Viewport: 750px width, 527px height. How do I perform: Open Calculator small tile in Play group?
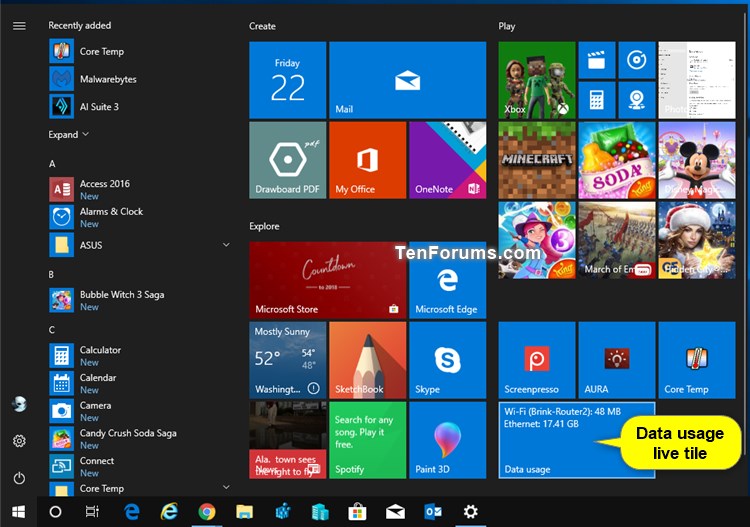coord(597,100)
